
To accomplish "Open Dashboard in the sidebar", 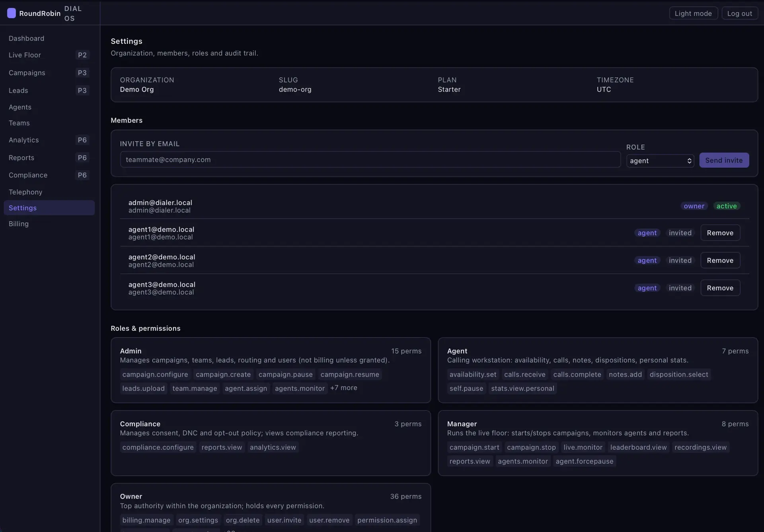I will pyautogui.click(x=49, y=38).
